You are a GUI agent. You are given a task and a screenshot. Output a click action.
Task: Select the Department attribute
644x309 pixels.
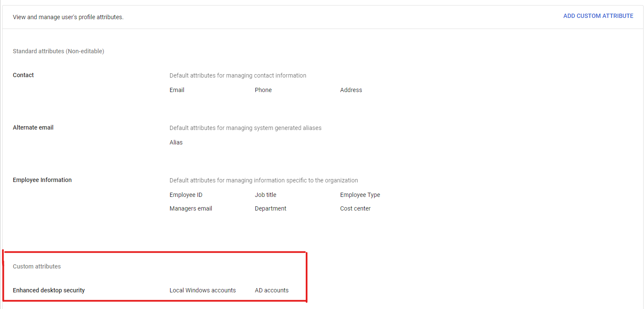(270, 208)
